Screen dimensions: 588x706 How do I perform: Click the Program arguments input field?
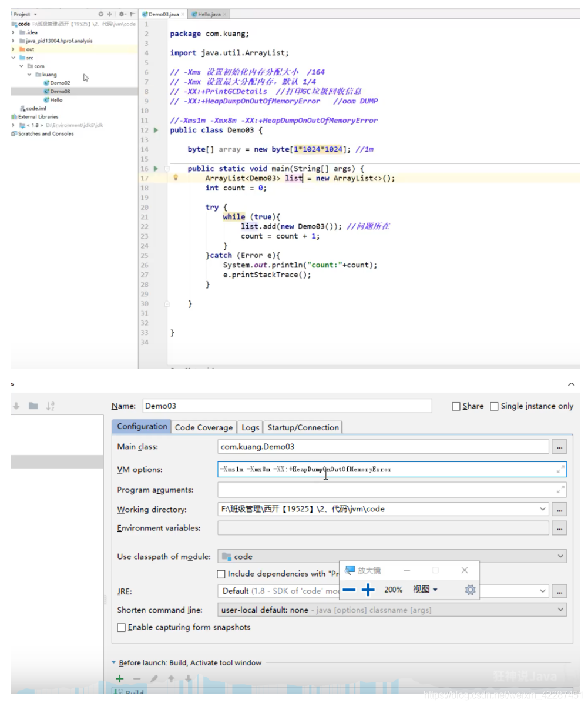(x=392, y=489)
